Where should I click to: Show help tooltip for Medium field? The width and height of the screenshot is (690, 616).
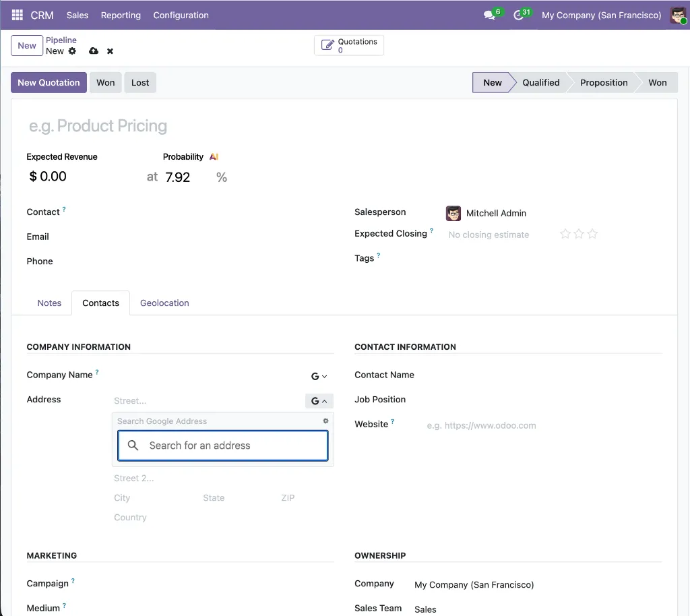point(64,605)
